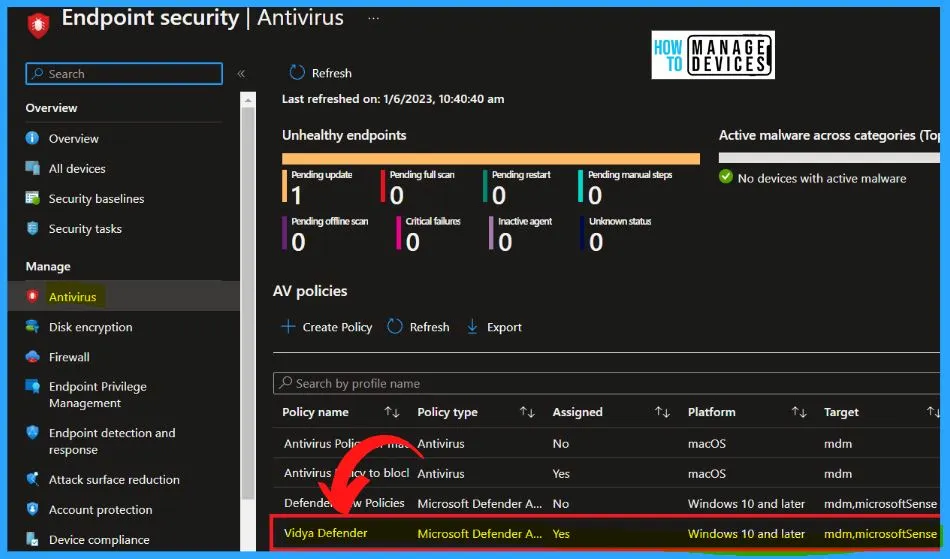The image size is (950, 559).
Task: Click the Account protection icon
Action: (x=32, y=509)
